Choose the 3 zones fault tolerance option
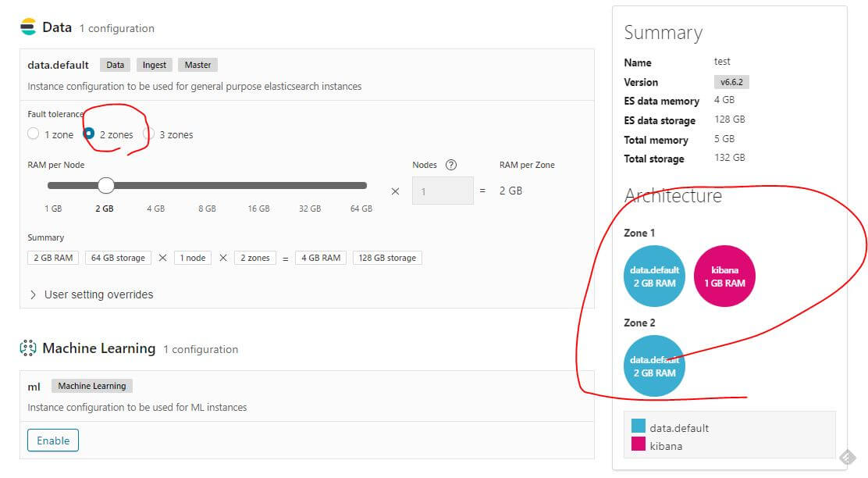This screenshot has width=868, height=478. point(148,134)
